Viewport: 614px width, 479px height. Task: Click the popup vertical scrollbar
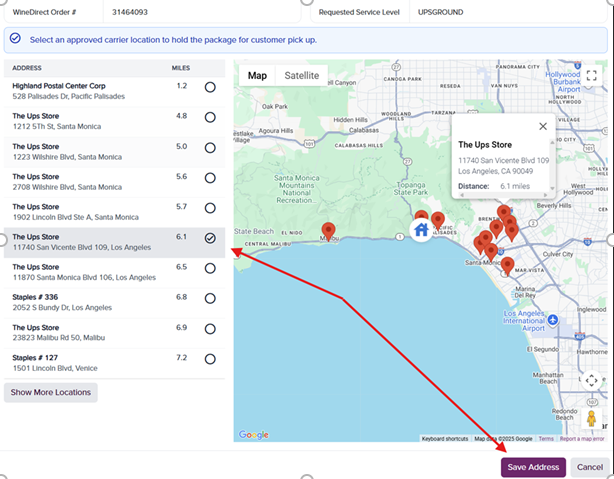(553, 165)
